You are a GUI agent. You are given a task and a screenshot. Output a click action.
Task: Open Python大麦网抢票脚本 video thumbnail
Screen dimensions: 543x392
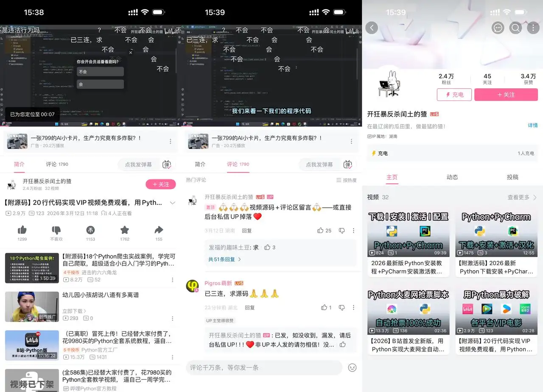pyautogui.click(x=409, y=311)
